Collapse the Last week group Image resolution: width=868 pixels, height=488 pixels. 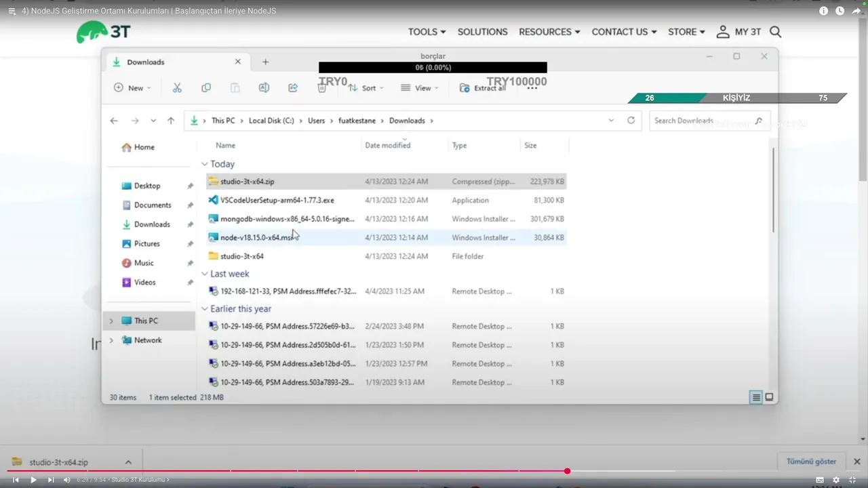pos(205,274)
